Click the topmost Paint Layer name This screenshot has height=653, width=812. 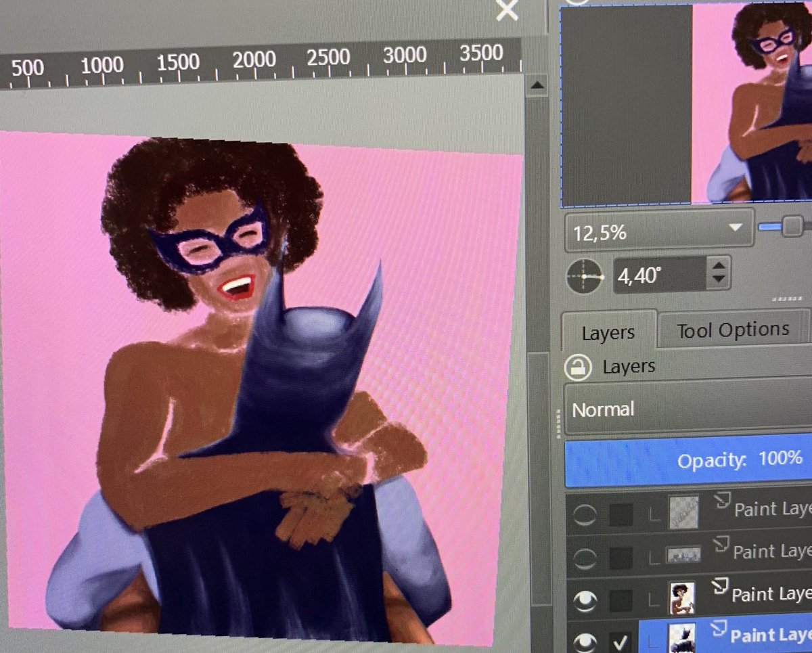(773, 509)
